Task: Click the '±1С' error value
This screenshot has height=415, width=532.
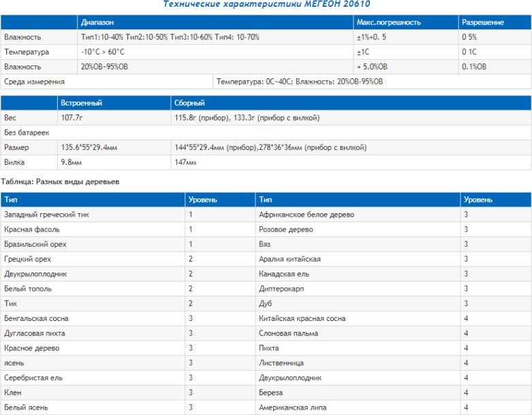Action: pos(362,52)
